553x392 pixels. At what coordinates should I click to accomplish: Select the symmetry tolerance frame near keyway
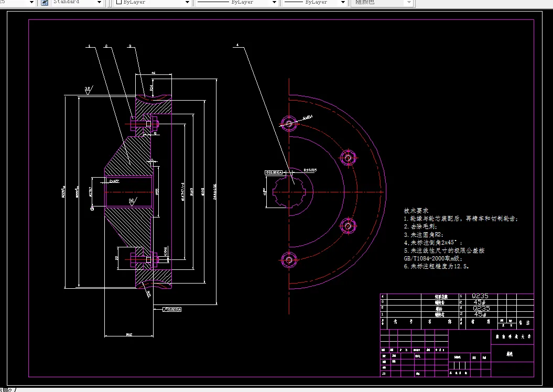(274, 172)
